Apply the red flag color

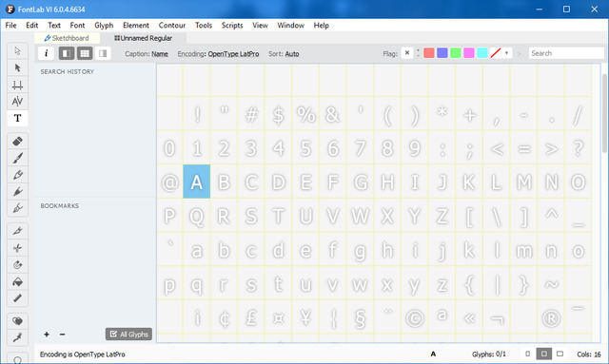[x=429, y=53]
